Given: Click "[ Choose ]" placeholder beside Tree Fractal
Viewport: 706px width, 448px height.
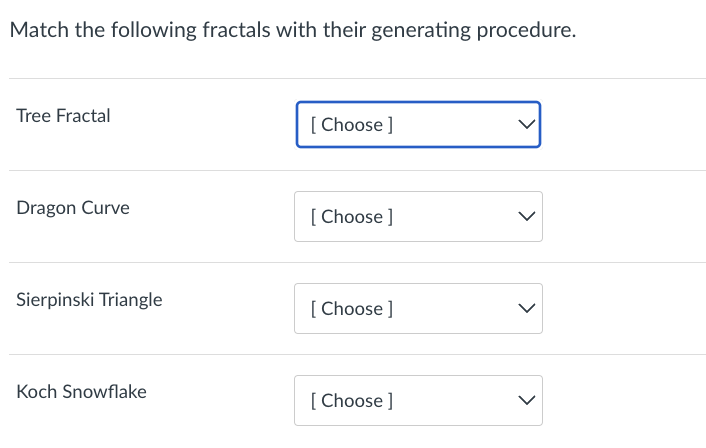Looking at the screenshot, I should (x=352, y=125).
